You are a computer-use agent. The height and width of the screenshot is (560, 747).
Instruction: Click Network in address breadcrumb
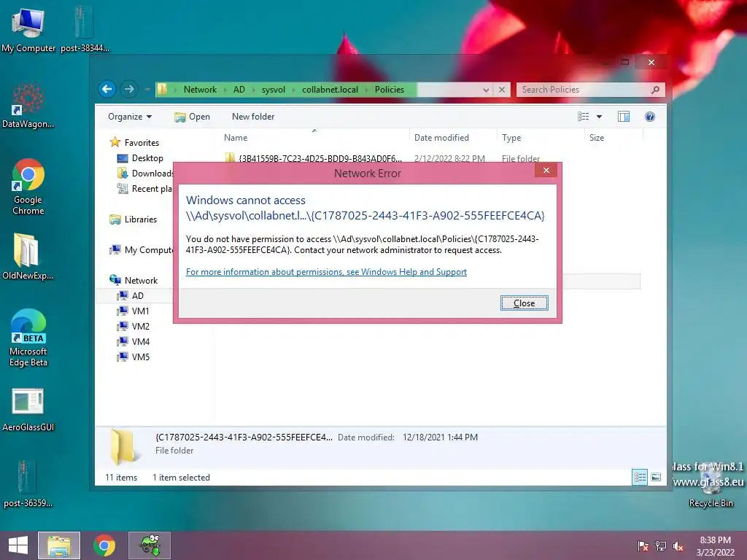[200, 90]
